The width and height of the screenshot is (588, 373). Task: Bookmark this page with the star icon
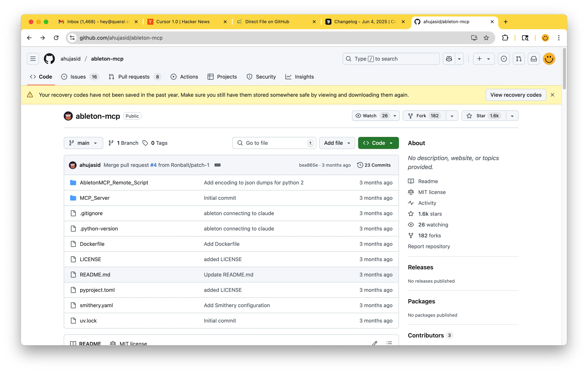pyautogui.click(x=486, y=38)
